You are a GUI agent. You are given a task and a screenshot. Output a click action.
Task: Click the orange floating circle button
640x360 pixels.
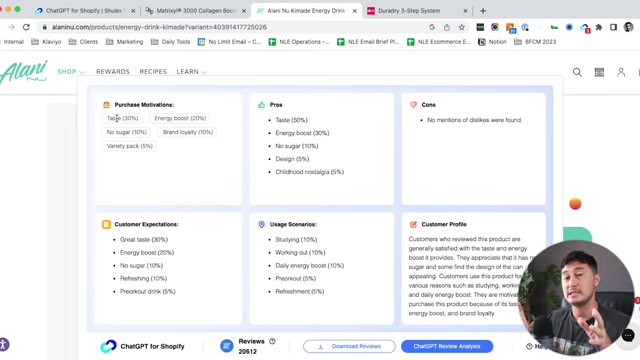(x=575, y=204)
